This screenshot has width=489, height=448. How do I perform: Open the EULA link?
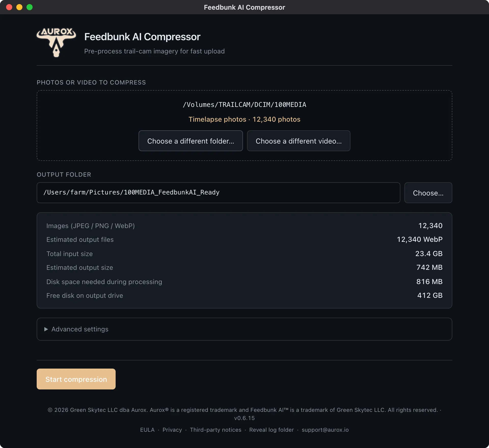pos(147,430)
